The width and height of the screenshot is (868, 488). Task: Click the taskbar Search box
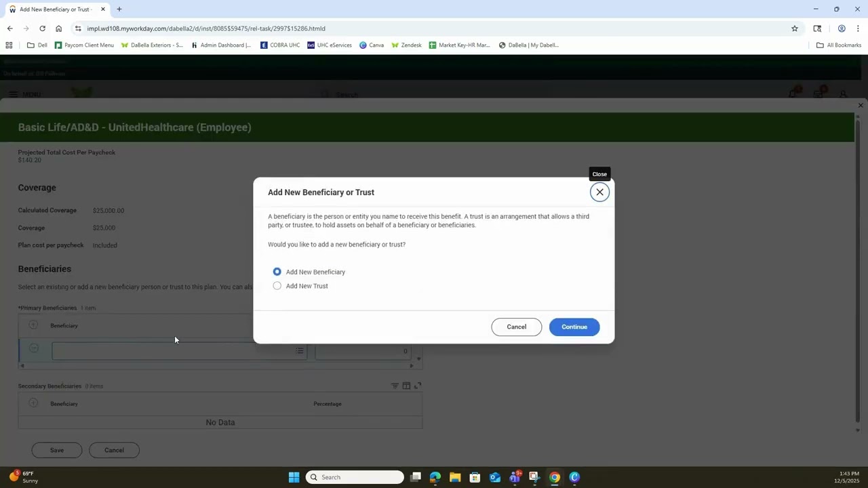click(355, 477)
